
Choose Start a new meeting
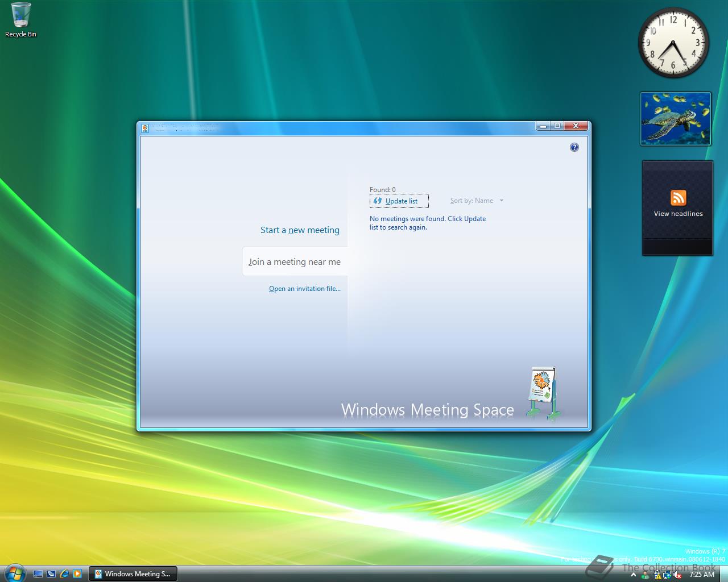300,230
